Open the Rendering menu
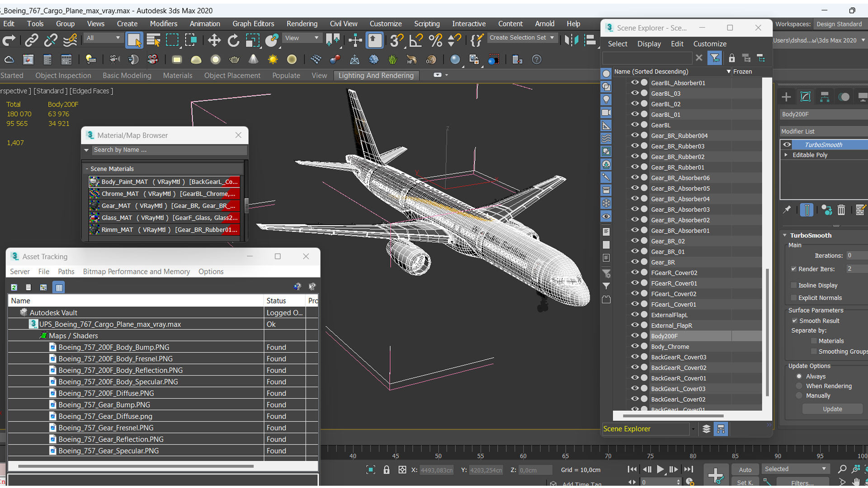868x488 pixels. click(302, 23)
